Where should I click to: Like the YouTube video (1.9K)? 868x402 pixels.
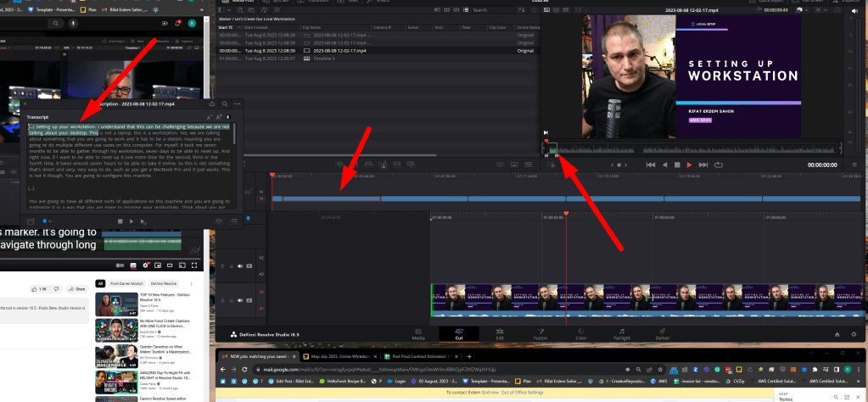pyautogui.click(x=39, y=289)
